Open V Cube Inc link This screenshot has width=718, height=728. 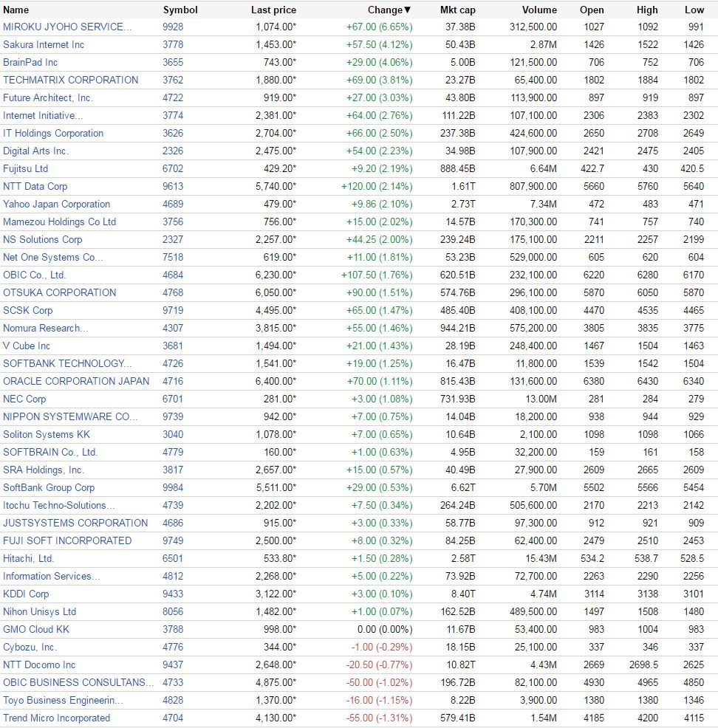click(x=27, y=346)
